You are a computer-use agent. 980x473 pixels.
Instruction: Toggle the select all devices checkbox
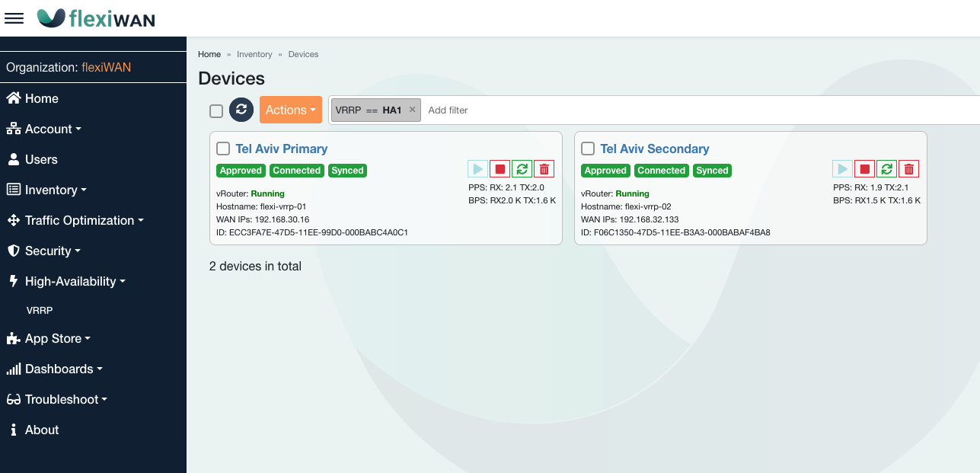pos(216,111)
